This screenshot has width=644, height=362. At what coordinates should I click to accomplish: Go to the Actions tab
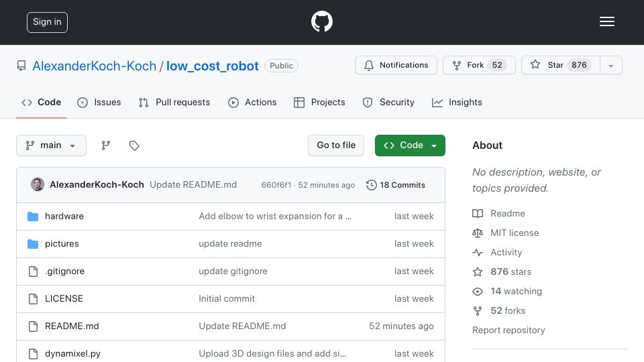pos(252,102)
